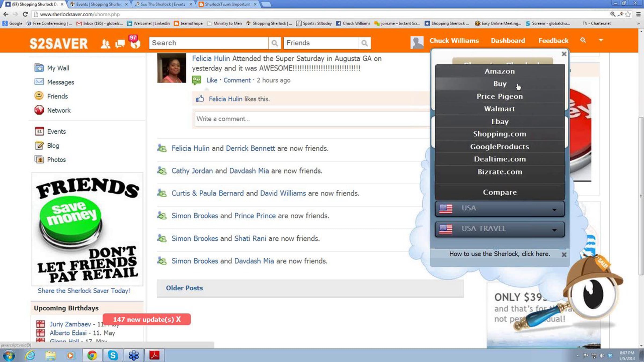
Task: Click the Chuck Williams profile name
Action: point(454,40)
